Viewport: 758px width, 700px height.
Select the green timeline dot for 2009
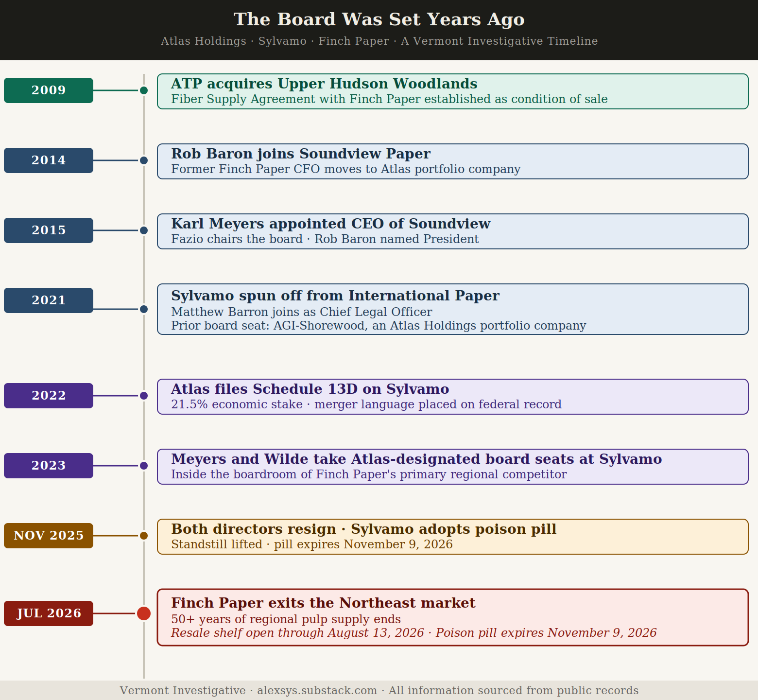pos(144,90)
